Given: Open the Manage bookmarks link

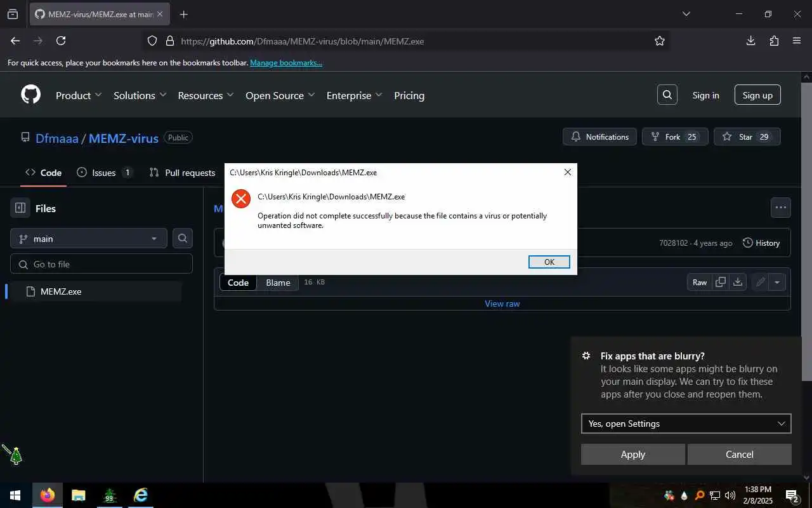Looking at the screenshot, I should tap(286, 63).
